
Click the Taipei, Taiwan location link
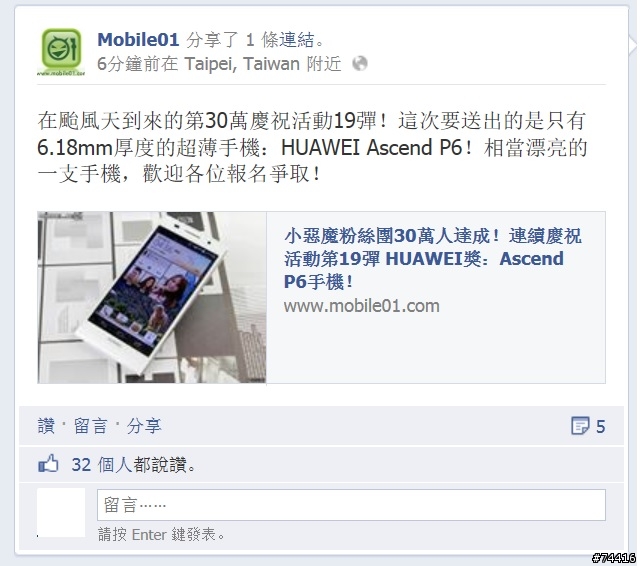pyautogui.click(x=242, y=64)
